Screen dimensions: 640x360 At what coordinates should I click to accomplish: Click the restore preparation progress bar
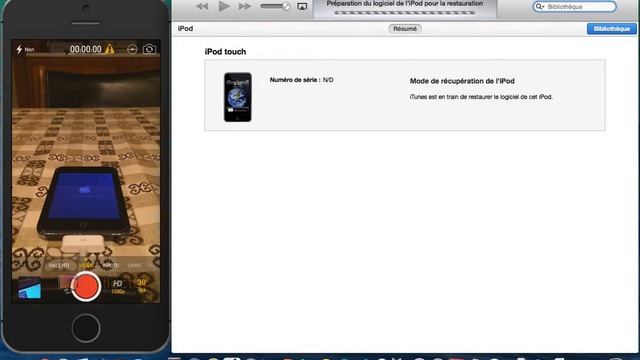pos(405,13)
